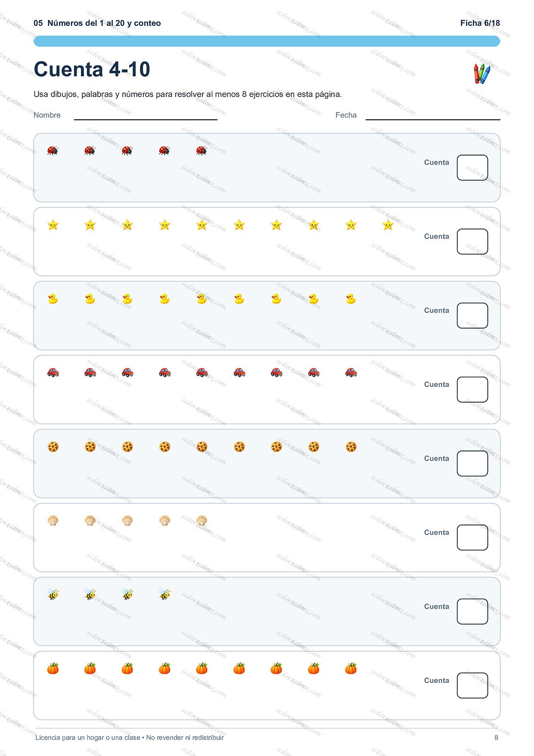
Task: Click the last seashell in its row
Action: coord(202,521)
